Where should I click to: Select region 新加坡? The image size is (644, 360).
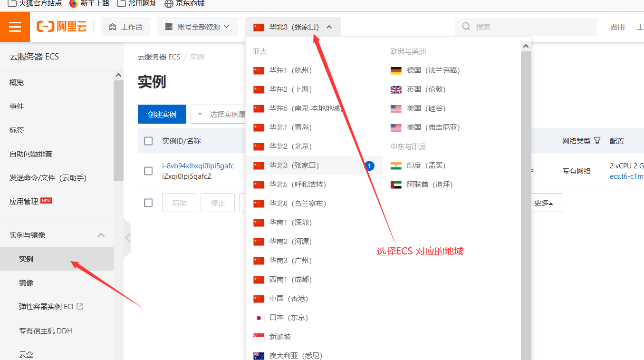click(314, 337)
